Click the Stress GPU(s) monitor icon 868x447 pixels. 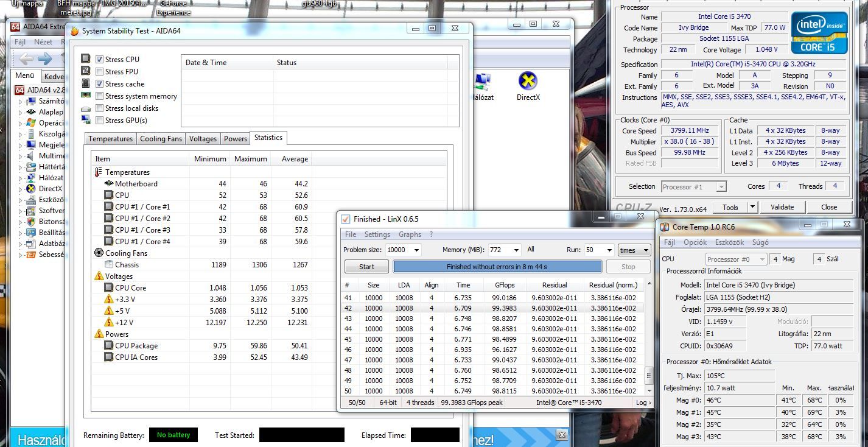(x=86, y=121)
